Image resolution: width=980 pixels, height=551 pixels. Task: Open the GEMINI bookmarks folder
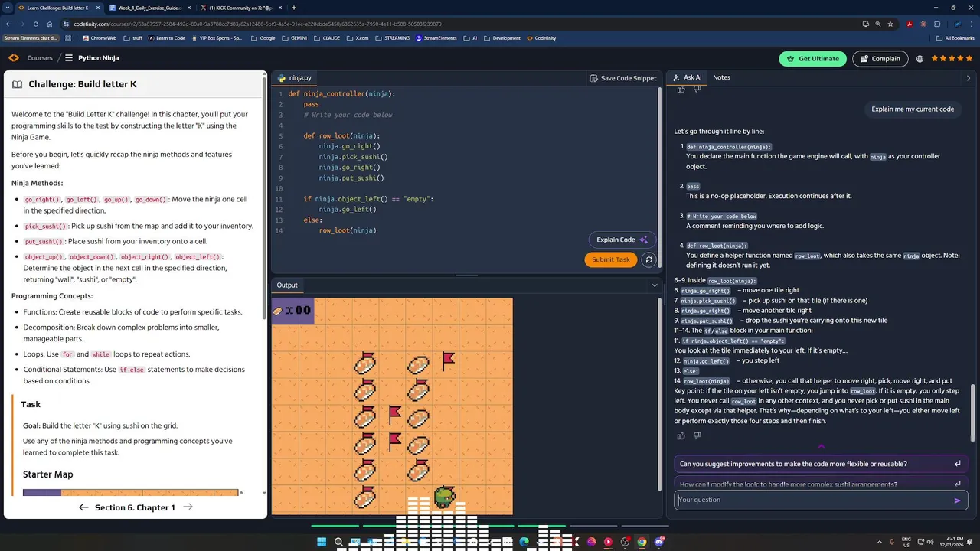coord(294,37)
